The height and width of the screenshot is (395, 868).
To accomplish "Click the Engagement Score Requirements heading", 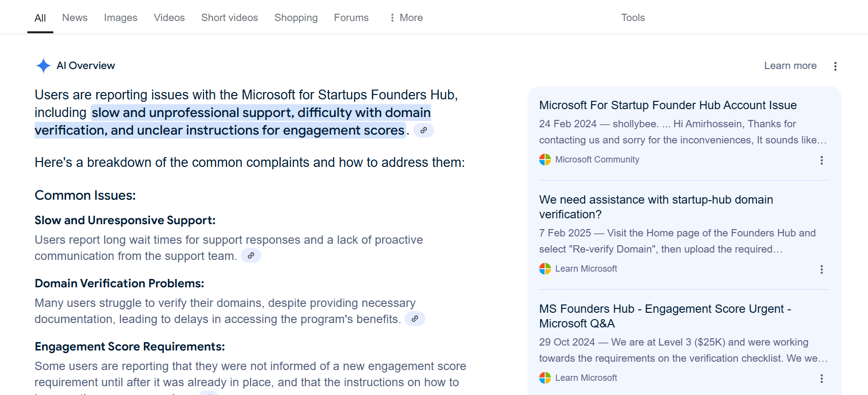I will coord(130,347).
